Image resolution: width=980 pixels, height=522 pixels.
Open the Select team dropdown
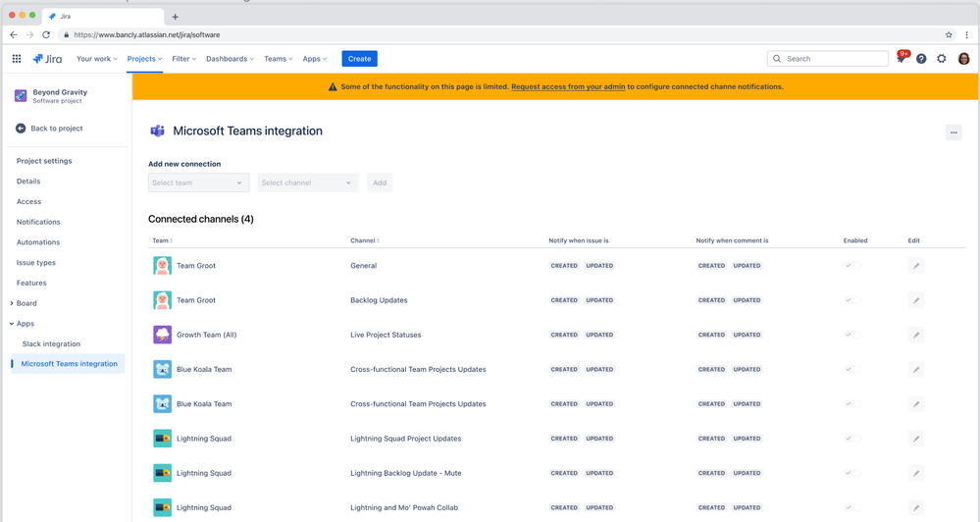(x=199, y=183)
